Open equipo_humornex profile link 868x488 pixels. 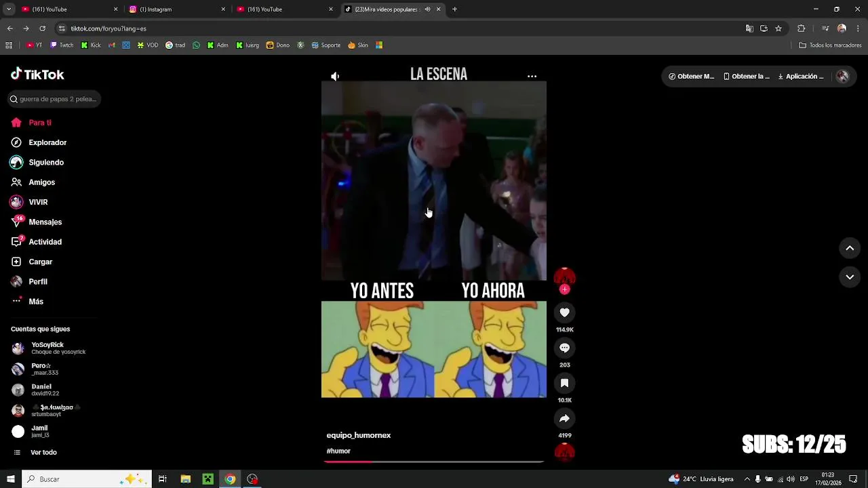tap(359, 435)
